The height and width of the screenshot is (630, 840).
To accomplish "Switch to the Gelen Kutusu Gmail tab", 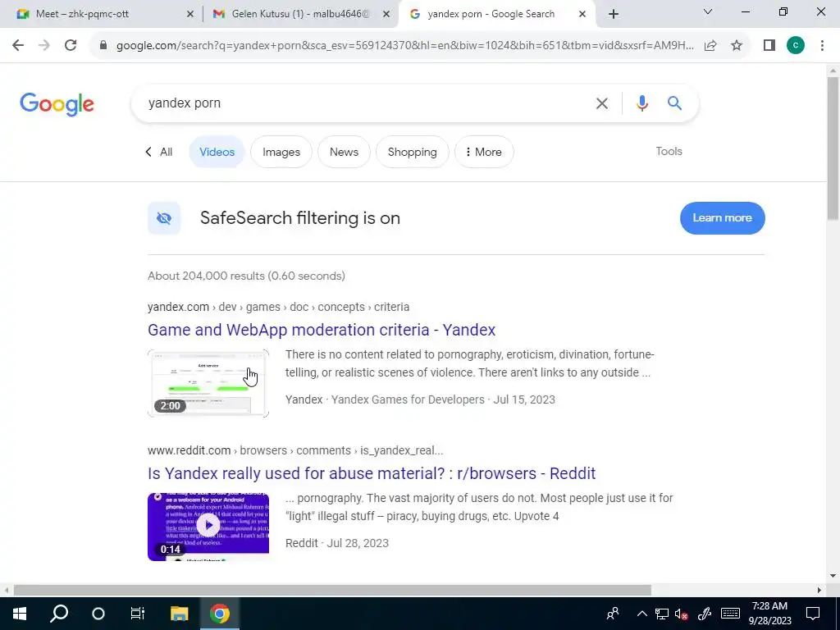I will coord(300,15).
